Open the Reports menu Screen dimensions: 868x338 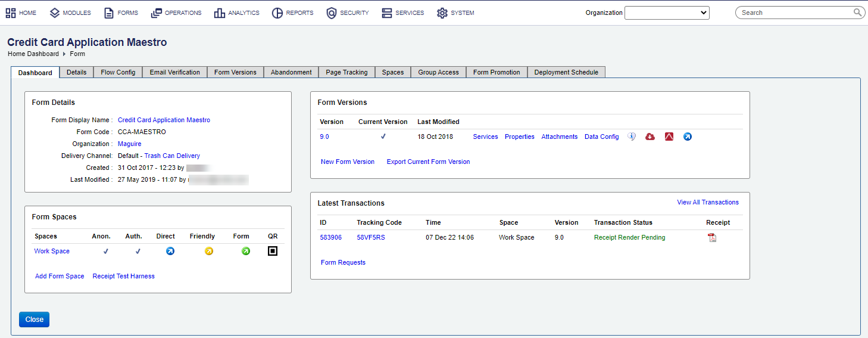pos(292,13)
